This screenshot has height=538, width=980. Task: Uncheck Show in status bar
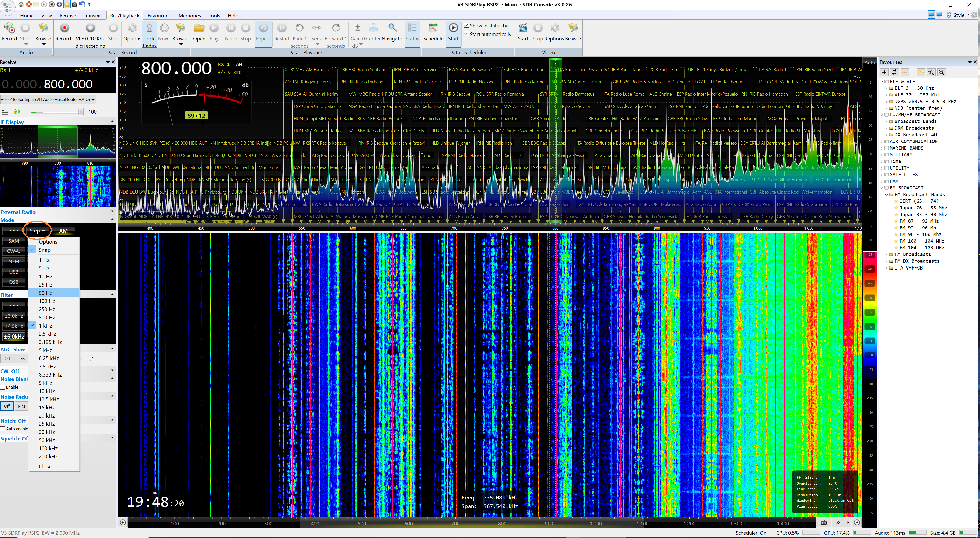coord(466,26)
